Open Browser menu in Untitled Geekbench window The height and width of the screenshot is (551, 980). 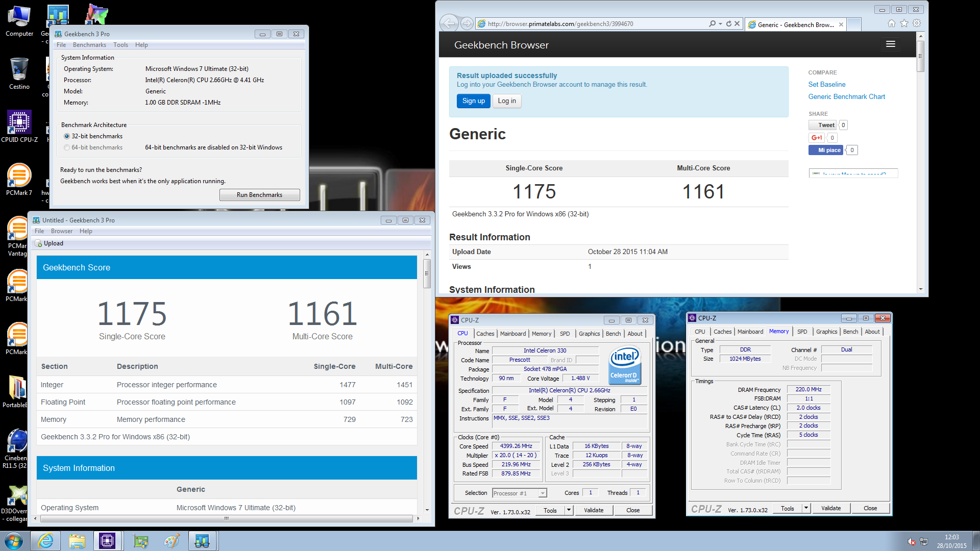point(62,231)
